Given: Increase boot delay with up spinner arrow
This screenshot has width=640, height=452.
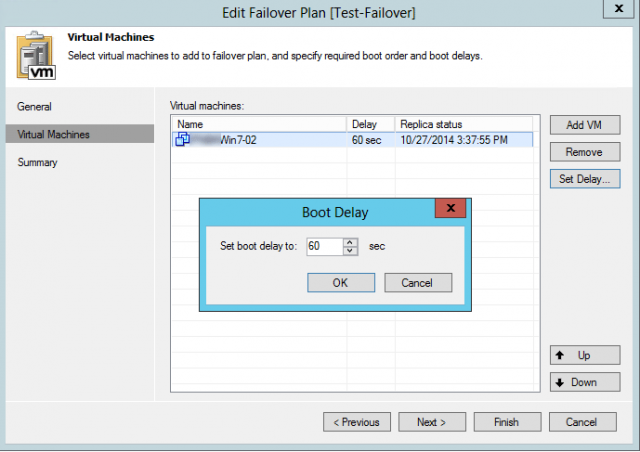Looking at the screenshot, I should pyautogui.click(x=349, y=241).
